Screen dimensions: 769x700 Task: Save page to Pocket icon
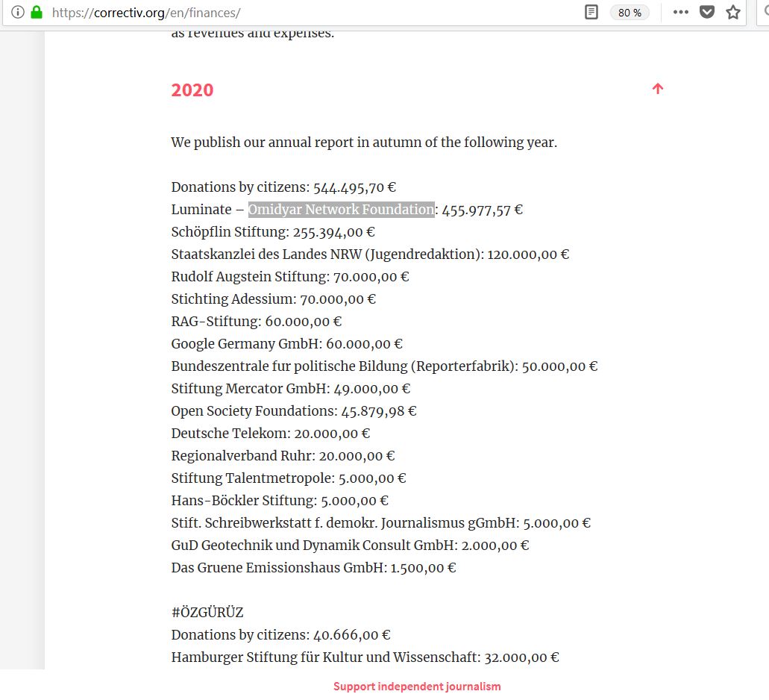click(x=706, y=12)
